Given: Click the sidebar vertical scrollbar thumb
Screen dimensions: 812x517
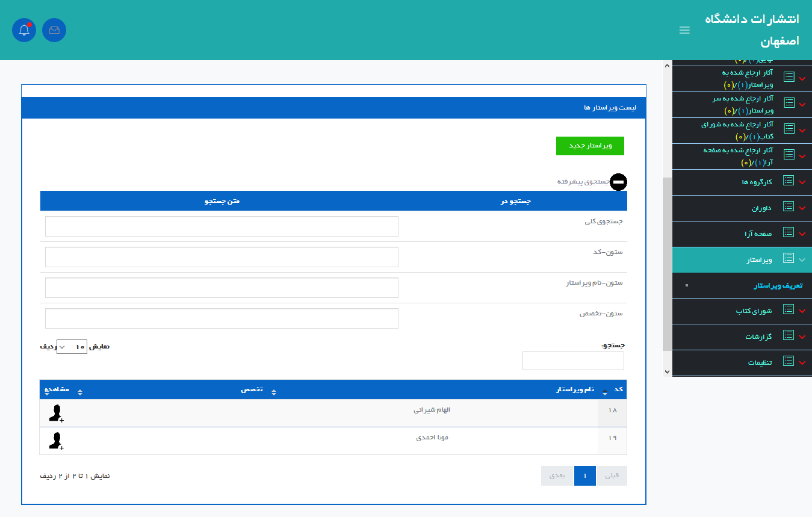Looking at the screenshot, I should point(666,264).
